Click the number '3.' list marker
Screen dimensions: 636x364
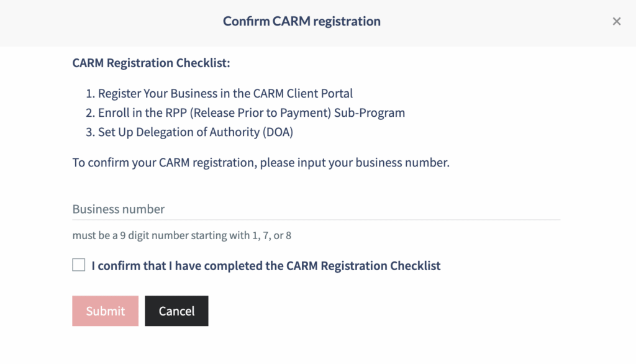tap(90, 132)
